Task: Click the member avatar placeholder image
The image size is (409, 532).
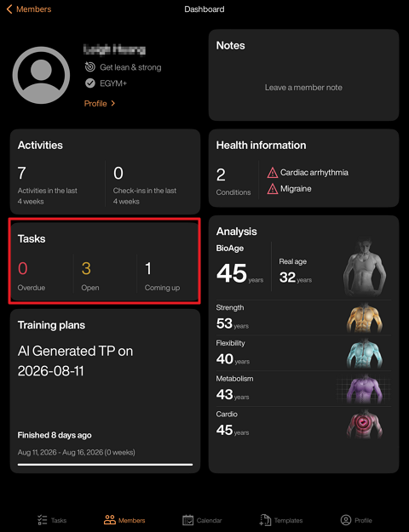Action: (41, 75)
